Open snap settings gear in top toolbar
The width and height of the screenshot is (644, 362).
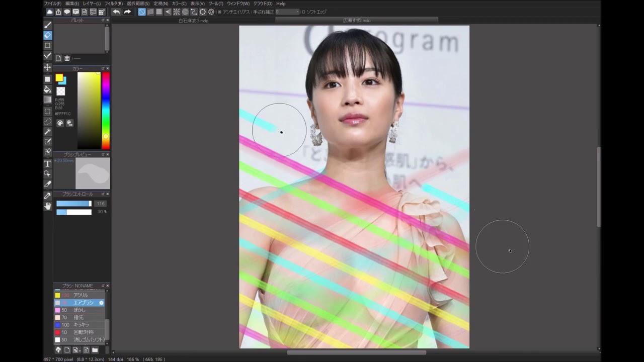click(211, 12)
